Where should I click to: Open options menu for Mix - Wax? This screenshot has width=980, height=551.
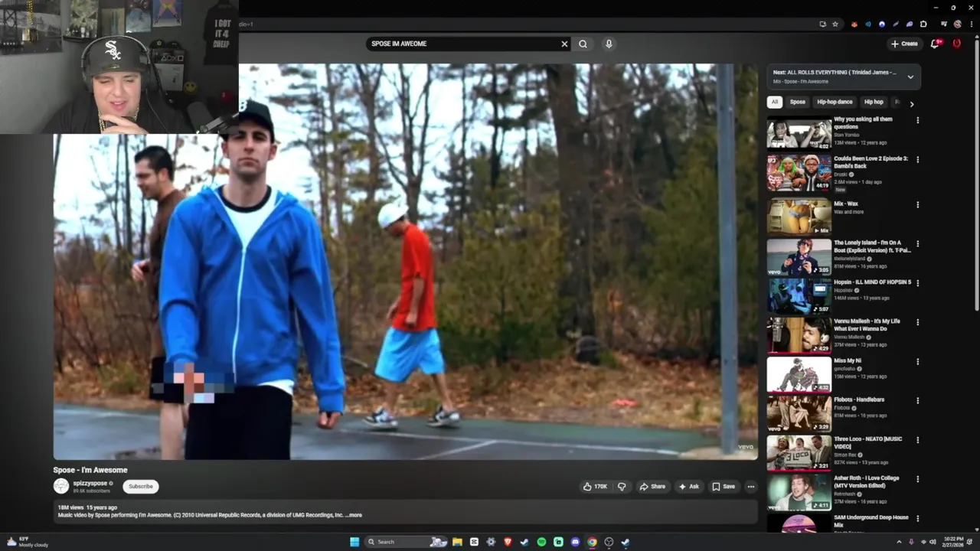[917, 205]
